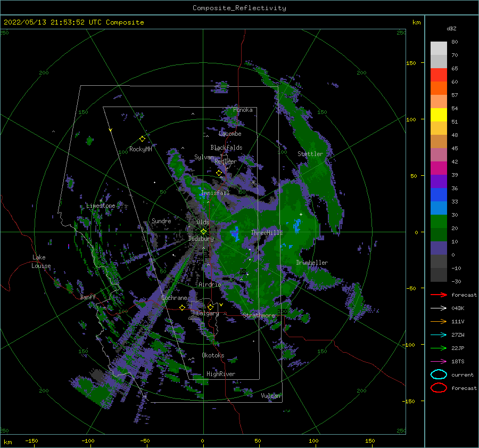Pick the magenta 39-42 dBZ swatch
The width and height of the screenshot is (479, 448).
439,168
